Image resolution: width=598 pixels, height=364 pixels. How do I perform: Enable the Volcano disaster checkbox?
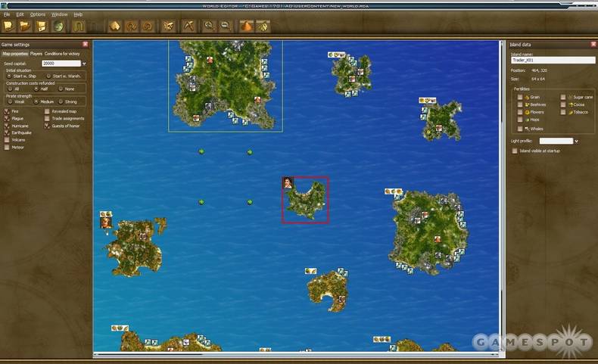(7, 140)
